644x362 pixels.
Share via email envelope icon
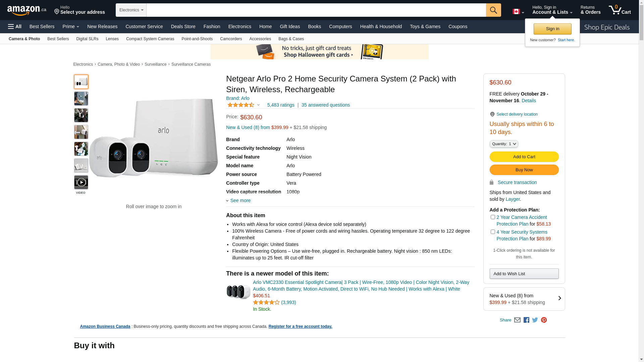[x=517, y=320]
